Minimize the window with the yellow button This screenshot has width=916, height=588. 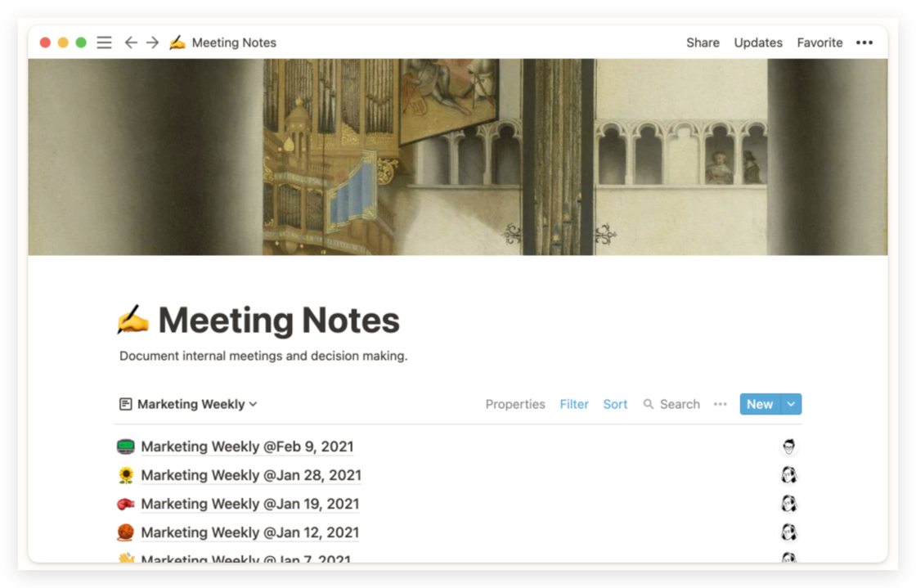[63, 43]
